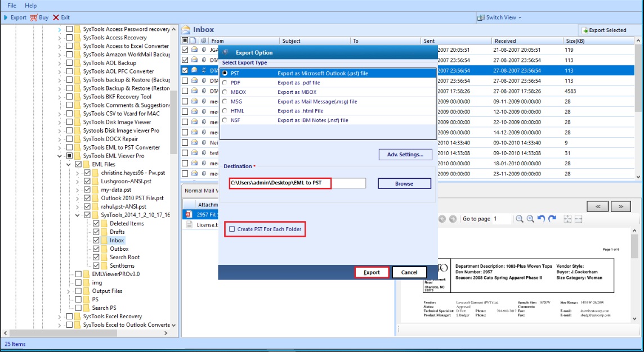Collapse the EML Files tree node

69,164
